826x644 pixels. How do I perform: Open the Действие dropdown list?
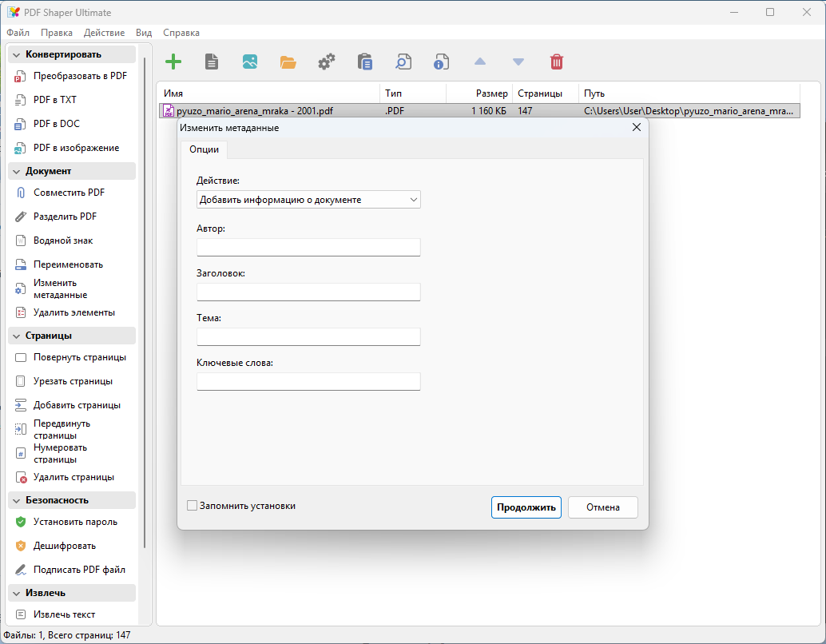[308, 200]
